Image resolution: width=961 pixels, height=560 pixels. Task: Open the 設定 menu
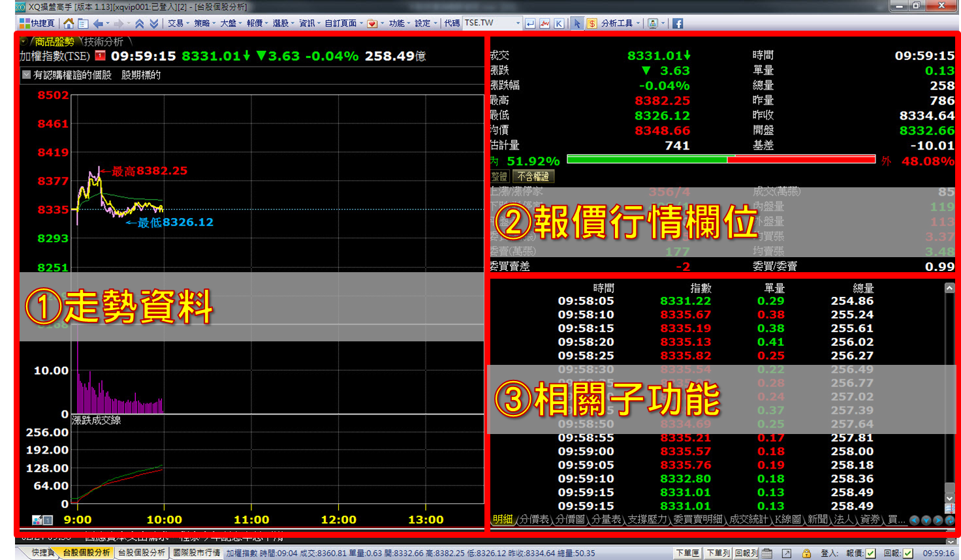[x=426, y=23]
